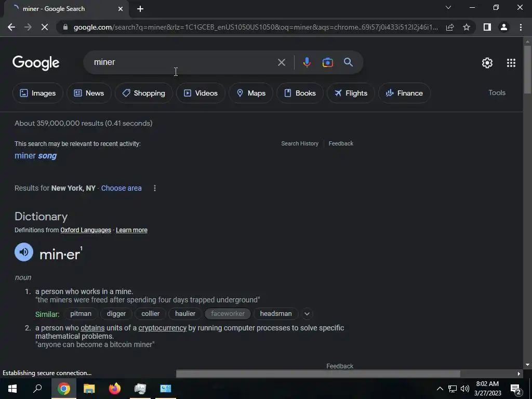Image resolution: width=532 pixels, height=399 pixels.
Task: Share this page icon in address bar
Action: point(450,27)
